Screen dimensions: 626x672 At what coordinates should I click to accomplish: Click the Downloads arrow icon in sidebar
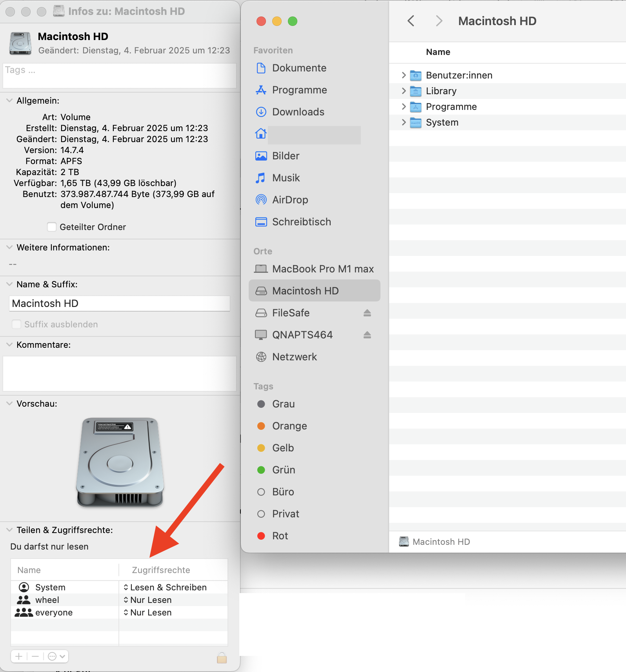[261, 112]
